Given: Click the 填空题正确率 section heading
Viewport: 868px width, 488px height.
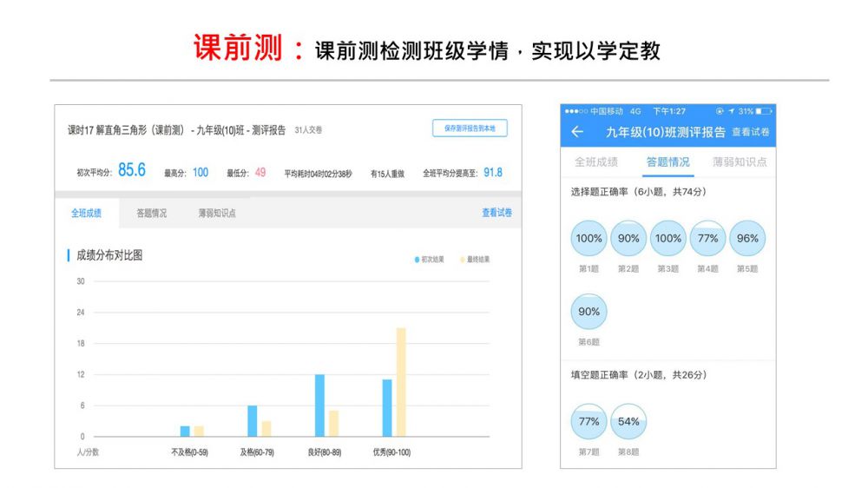Looking at the screenshot, I should click(638, 375).
